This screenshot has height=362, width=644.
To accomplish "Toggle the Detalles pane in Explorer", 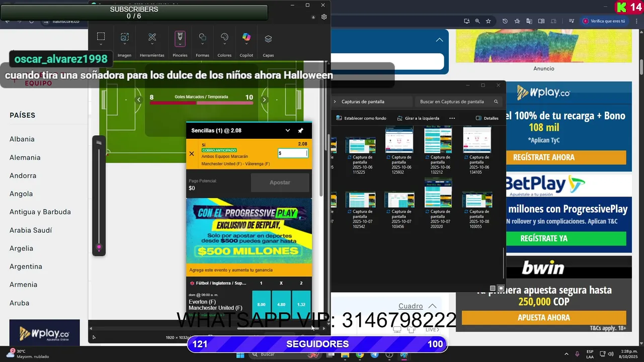I will (488, 118).
